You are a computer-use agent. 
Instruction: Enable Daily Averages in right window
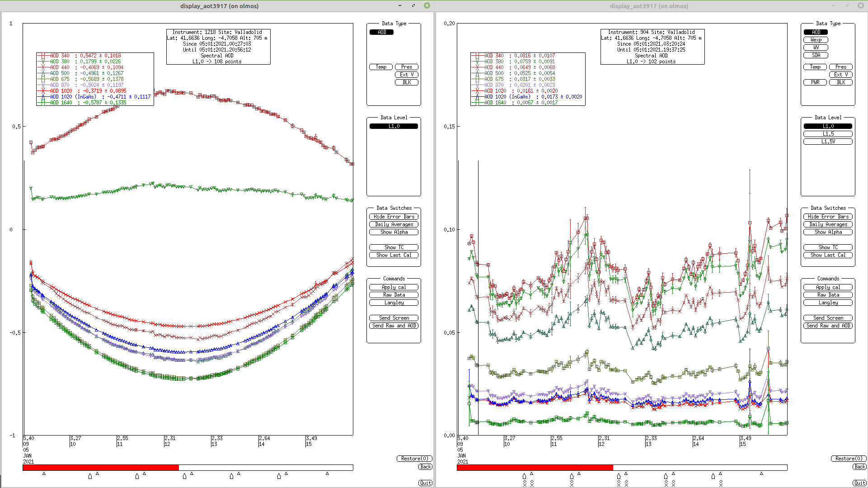tap(828, 224)
